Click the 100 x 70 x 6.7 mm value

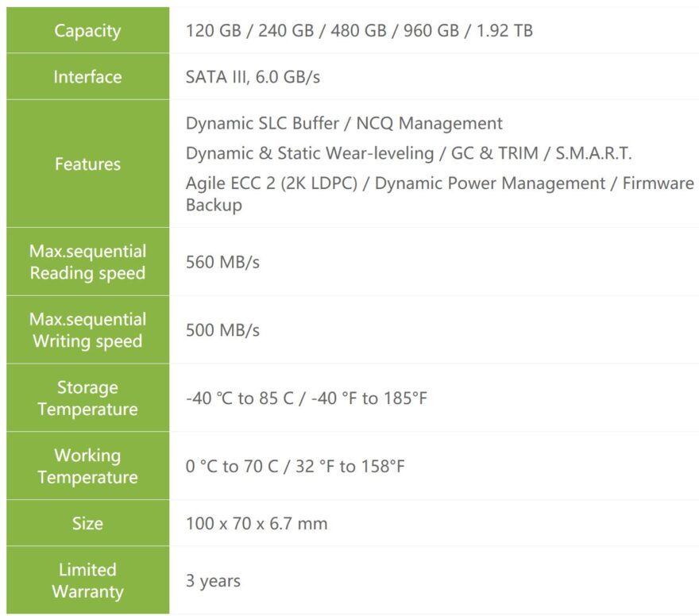click(256, 524)
